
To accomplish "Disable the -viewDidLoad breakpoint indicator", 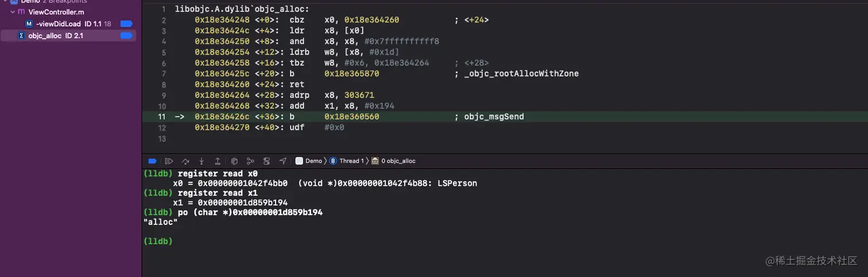I will tap(126, 24).
